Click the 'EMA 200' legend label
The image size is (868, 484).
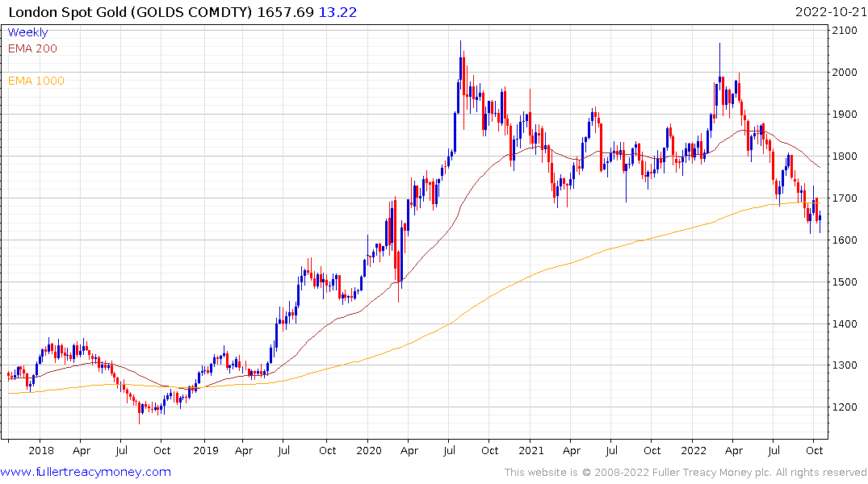point(32,48)
